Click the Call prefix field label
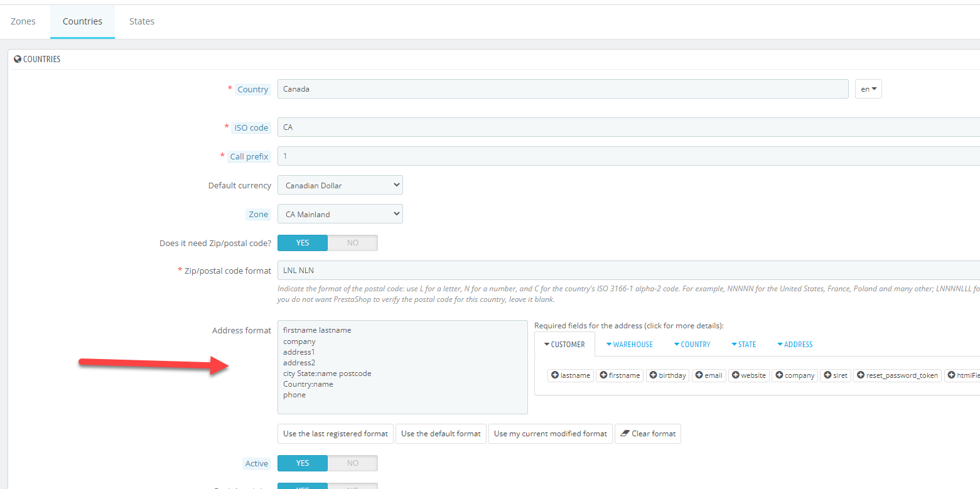 coord(249,156)
